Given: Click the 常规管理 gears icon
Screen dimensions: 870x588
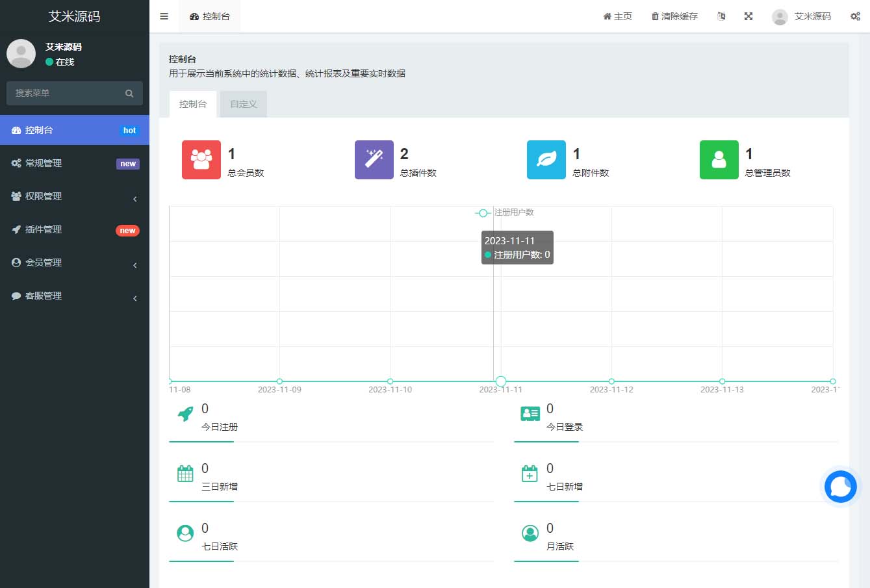Looking at the screenshot, I should click(18, 163).
